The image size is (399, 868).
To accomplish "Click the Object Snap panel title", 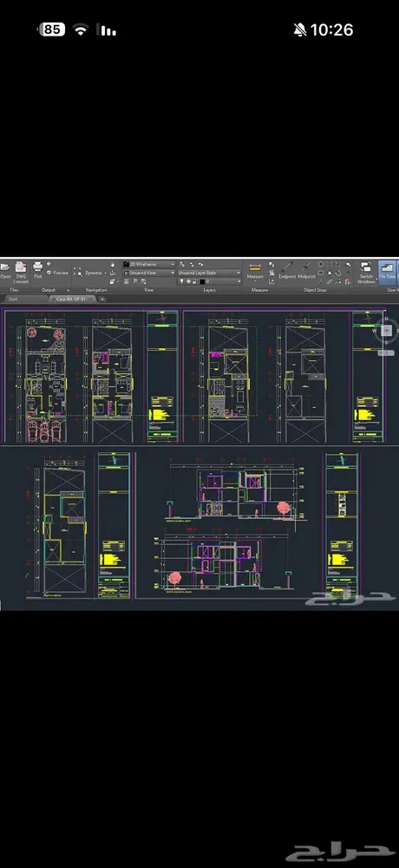I will 314,290.
